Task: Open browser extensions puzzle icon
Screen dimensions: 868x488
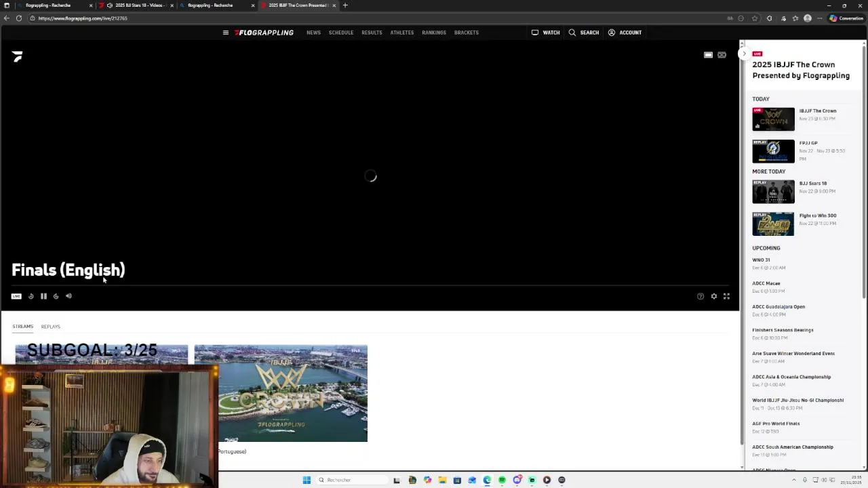Action: click(x=769, y=18)
